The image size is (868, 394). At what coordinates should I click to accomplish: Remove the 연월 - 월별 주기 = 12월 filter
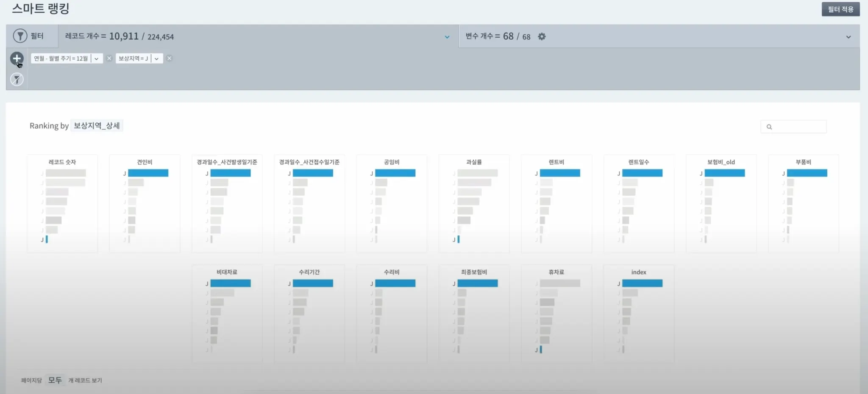pos(109,58)
